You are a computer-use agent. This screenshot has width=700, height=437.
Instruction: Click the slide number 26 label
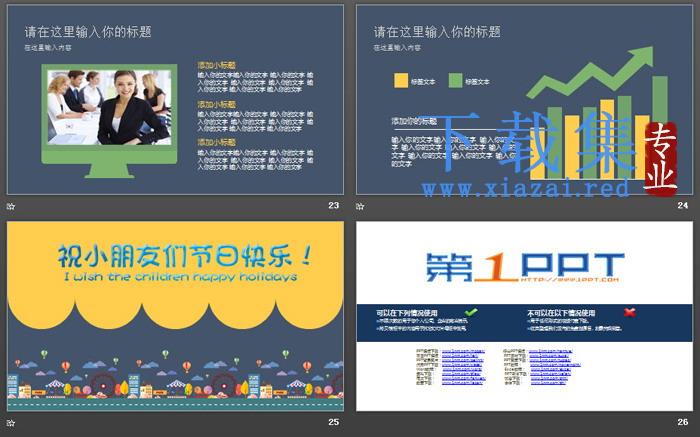683,422
